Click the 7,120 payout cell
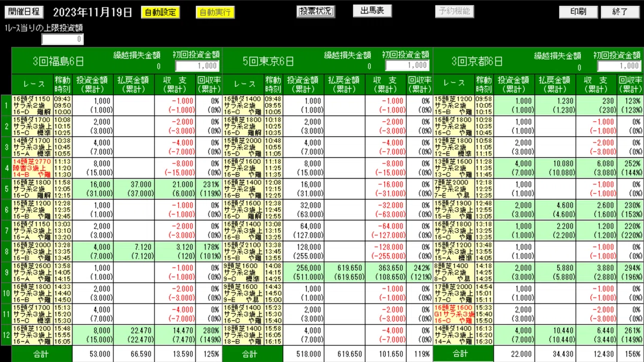Screen dimensions: 644x362 pos(134,252)
